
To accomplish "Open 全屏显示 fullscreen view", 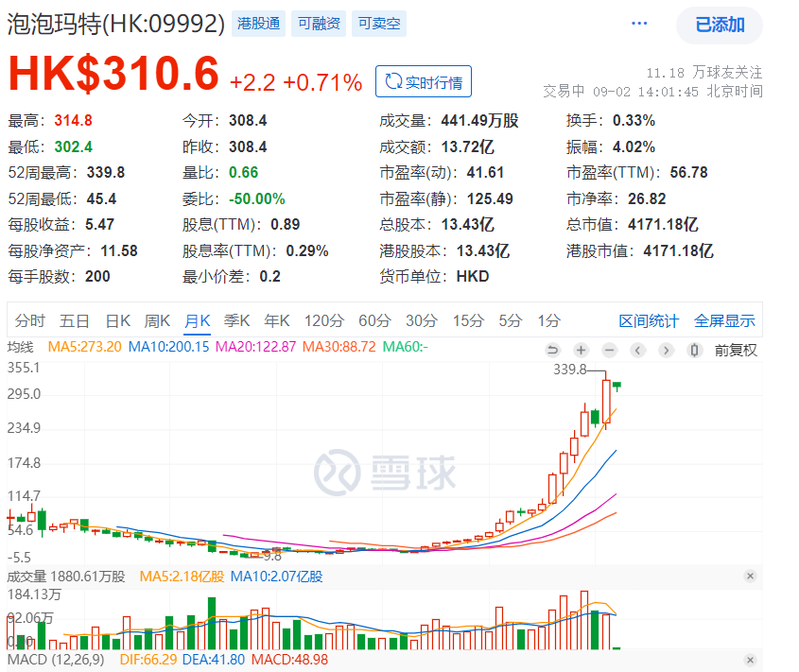I will click(724, 321).
